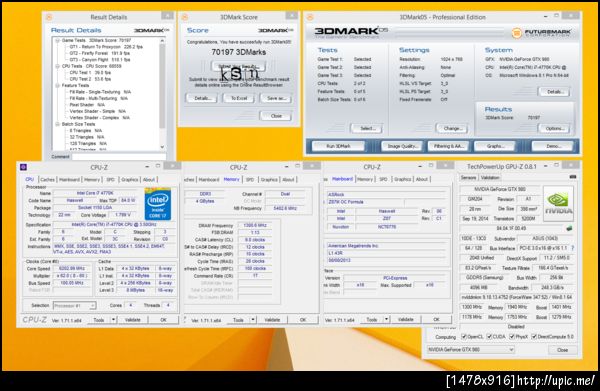This screenshot has width=600, height=391.
Task: Click the Intel Core i7 badge
Action: pyautogui.click(x=157, y=204)
